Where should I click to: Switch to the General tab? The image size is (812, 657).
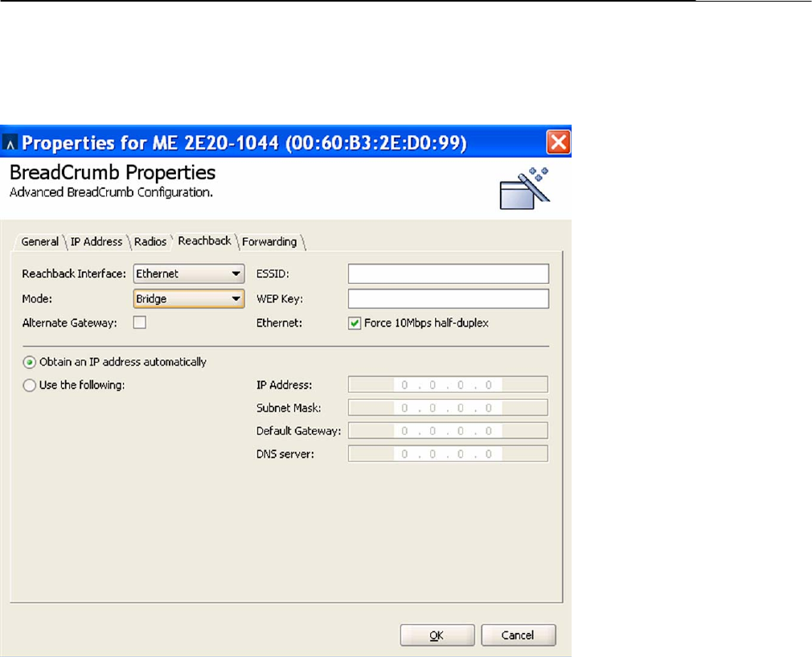40,241
